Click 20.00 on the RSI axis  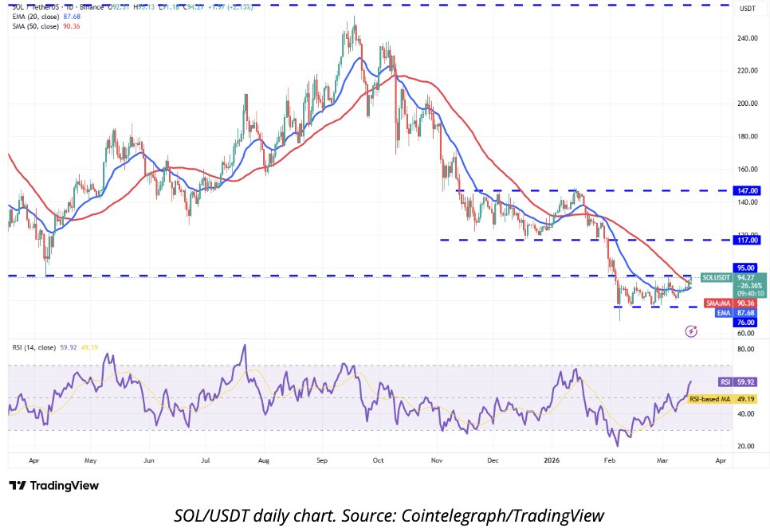[x=746, y=447]
